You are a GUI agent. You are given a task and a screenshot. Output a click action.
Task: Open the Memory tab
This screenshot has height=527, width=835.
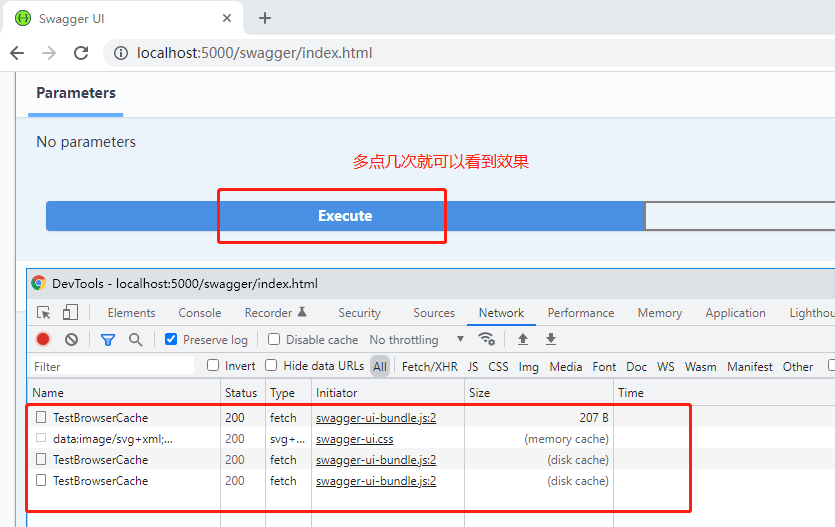coord(660,313)
